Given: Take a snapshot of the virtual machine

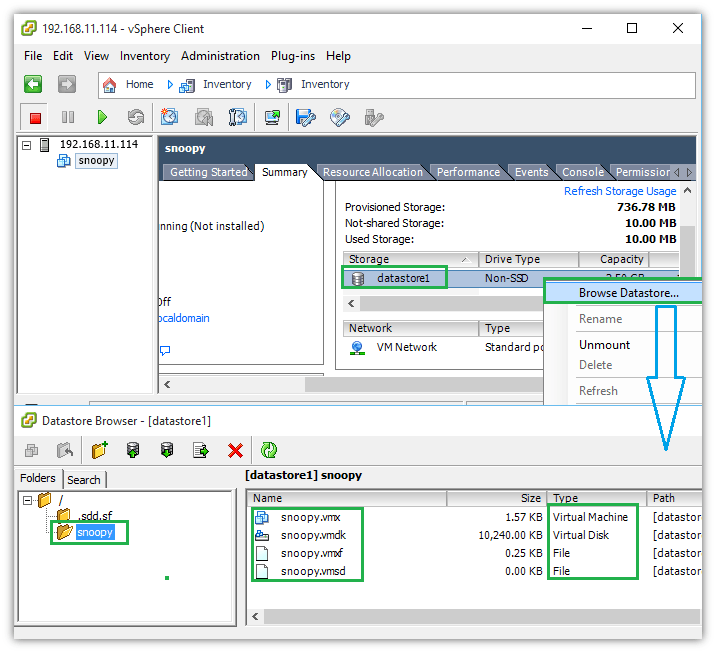Looking at the screenshot, I should coord(169,117).
